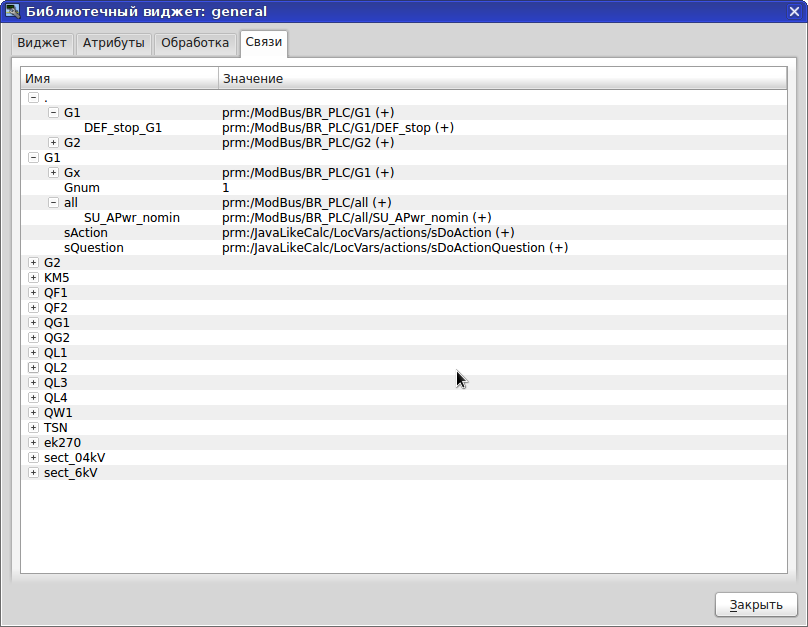Image resolution: width=808 pixels, height=627 pixels.
Task: Select the QW1 tree item label
Action: 58,412
